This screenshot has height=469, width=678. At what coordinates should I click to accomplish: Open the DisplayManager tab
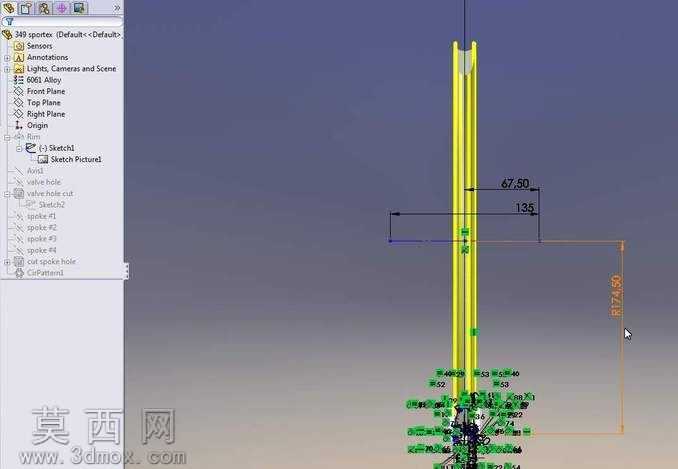pyautogui.click(x=79, y=8)
